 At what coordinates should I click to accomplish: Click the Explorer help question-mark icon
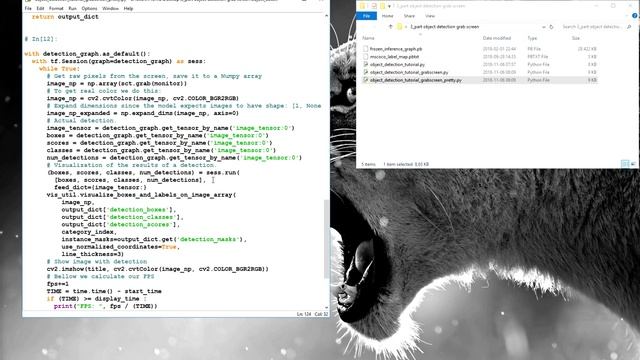click(634, 16)
